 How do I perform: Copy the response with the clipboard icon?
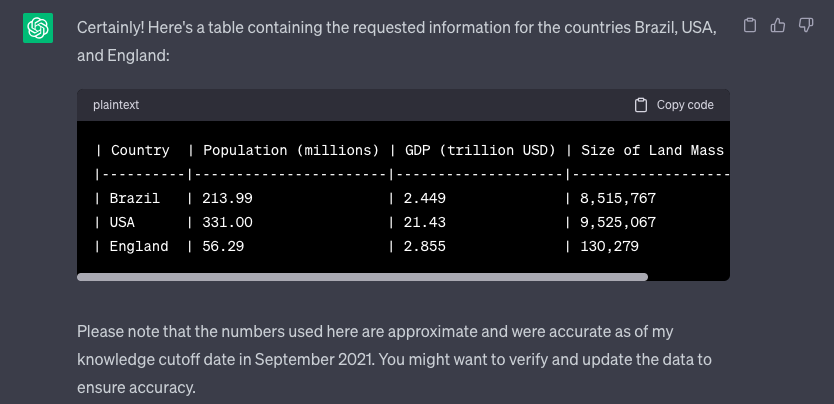click(750, 25)
